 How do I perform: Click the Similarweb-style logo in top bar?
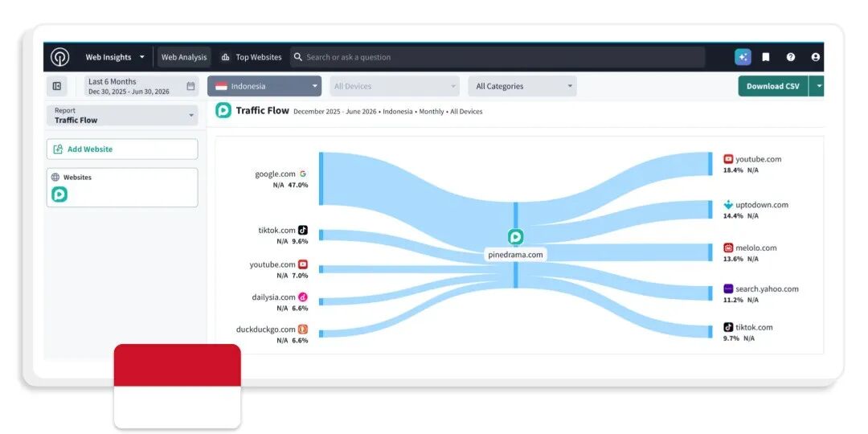point(59,57)
